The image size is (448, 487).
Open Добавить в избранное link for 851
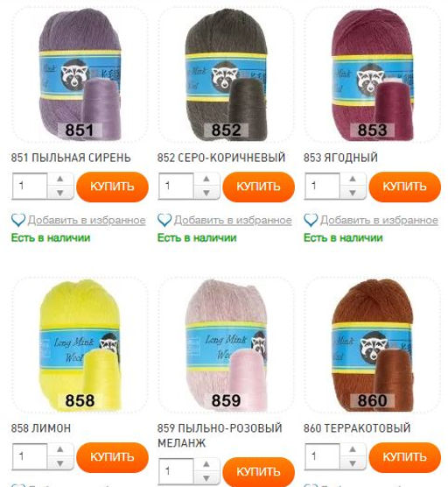87,220
